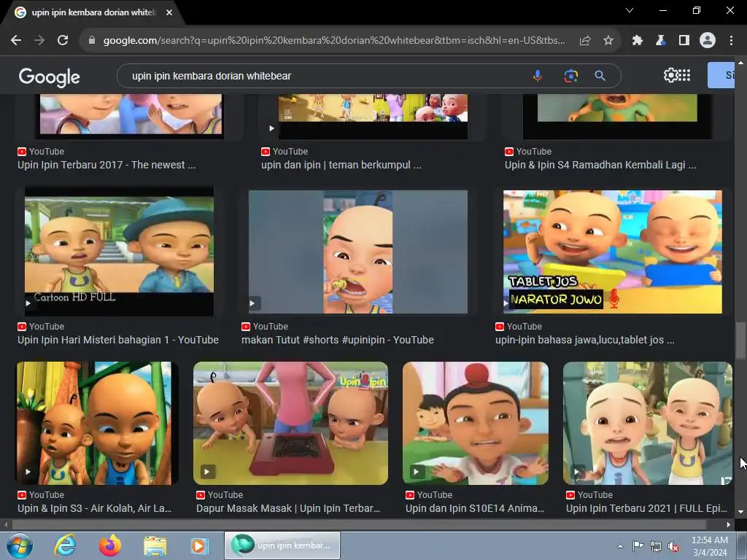Click the vertical scrollbar thumb
The image size is (747, 560).
click(740, 341)
